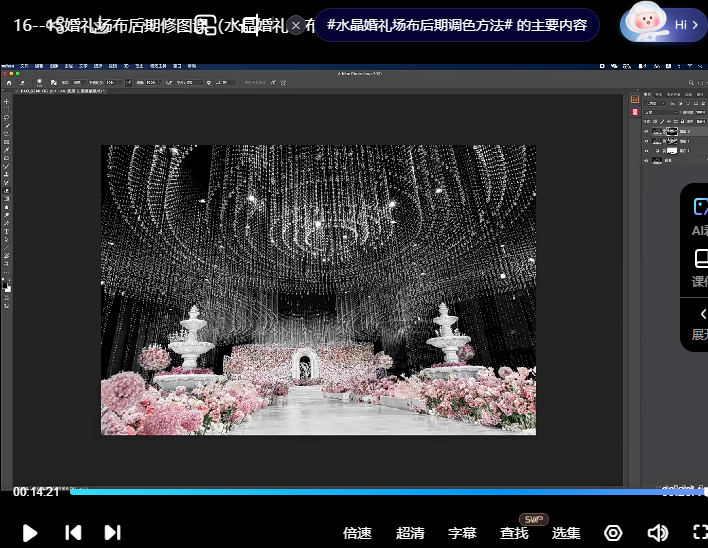Mute the volume speaker icon
708x548 pixels.
coord(657,533)
